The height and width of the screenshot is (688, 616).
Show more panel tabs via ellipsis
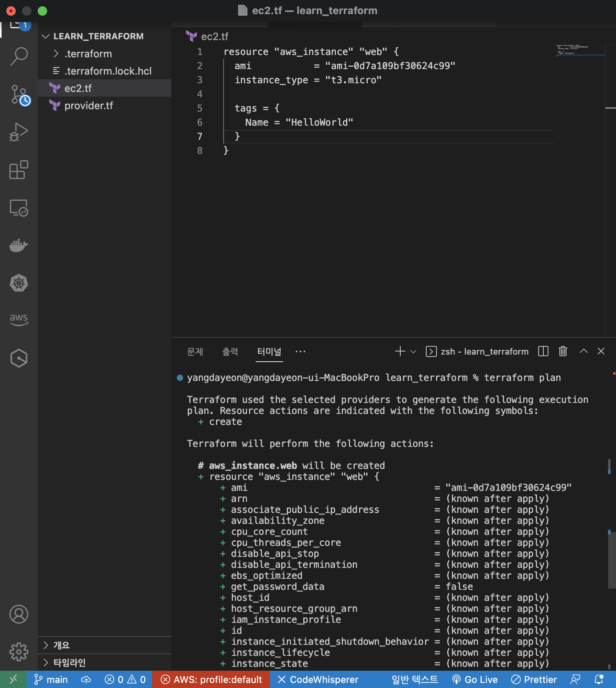pyautogui.click(x=300, y=351)
